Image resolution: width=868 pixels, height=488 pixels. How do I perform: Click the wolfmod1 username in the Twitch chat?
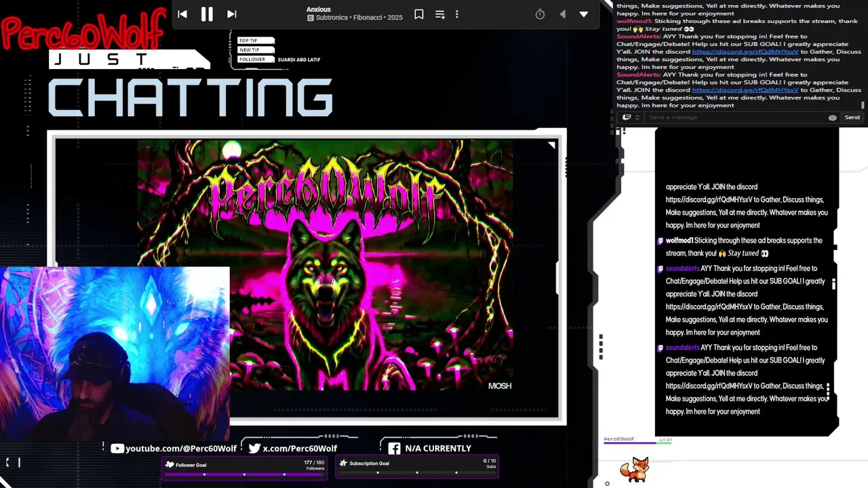634,21
